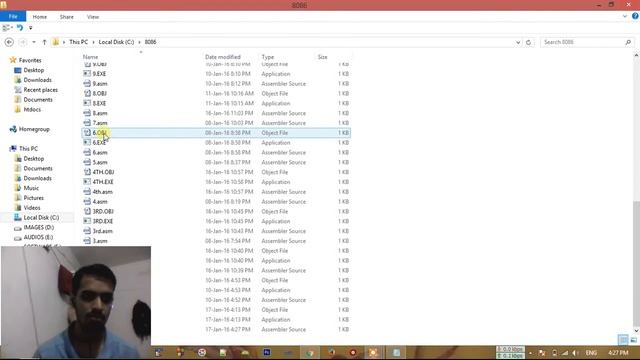640x360 pixels.
Task: Click the Properties quick access icon
Action: [6, 28]
